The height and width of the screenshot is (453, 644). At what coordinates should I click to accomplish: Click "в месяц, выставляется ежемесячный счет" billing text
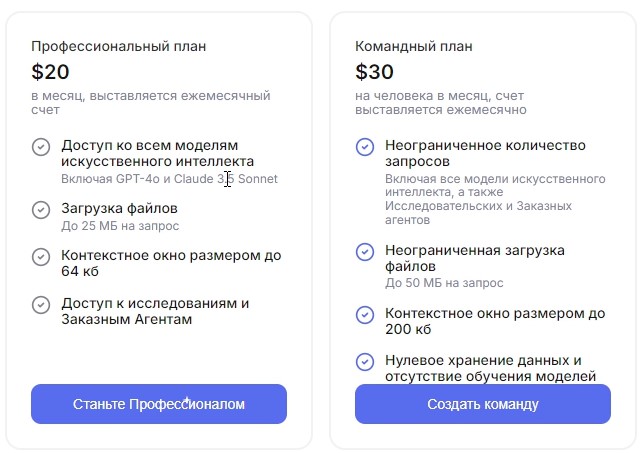[x=150, y=103]
